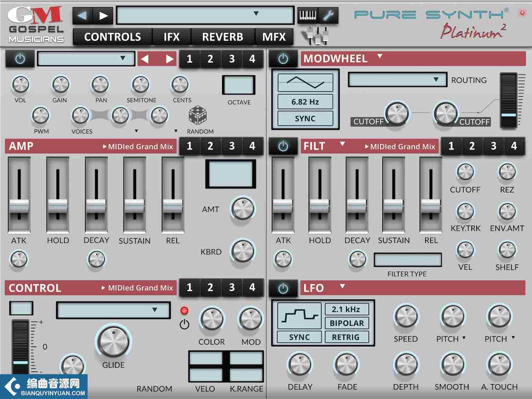The image size is (532, 399).
Task: Click the 2.1 kHz LFO rate display
Action: pos(347,309)
